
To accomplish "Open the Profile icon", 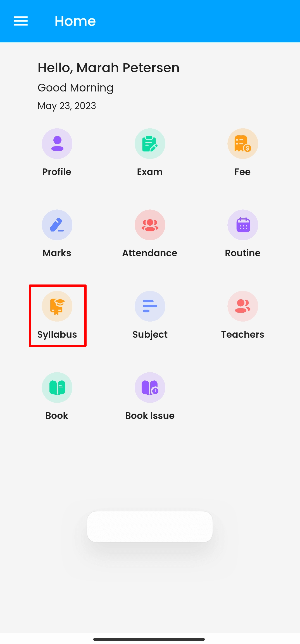I will 57,144.
